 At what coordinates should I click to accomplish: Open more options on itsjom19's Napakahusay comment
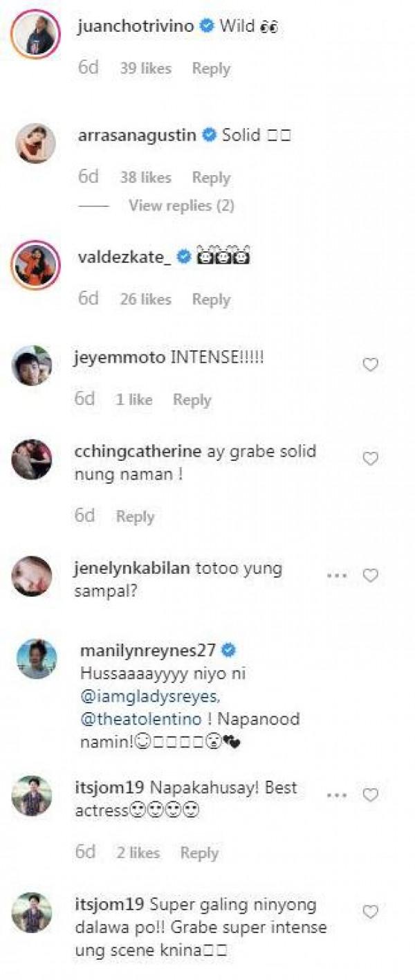pos(338,795)
